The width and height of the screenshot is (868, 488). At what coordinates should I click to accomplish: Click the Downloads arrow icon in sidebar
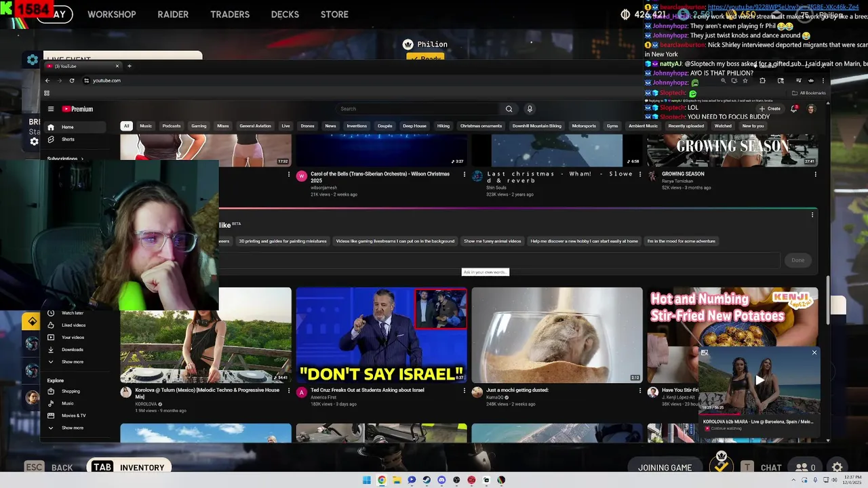(x=51, y=350)
